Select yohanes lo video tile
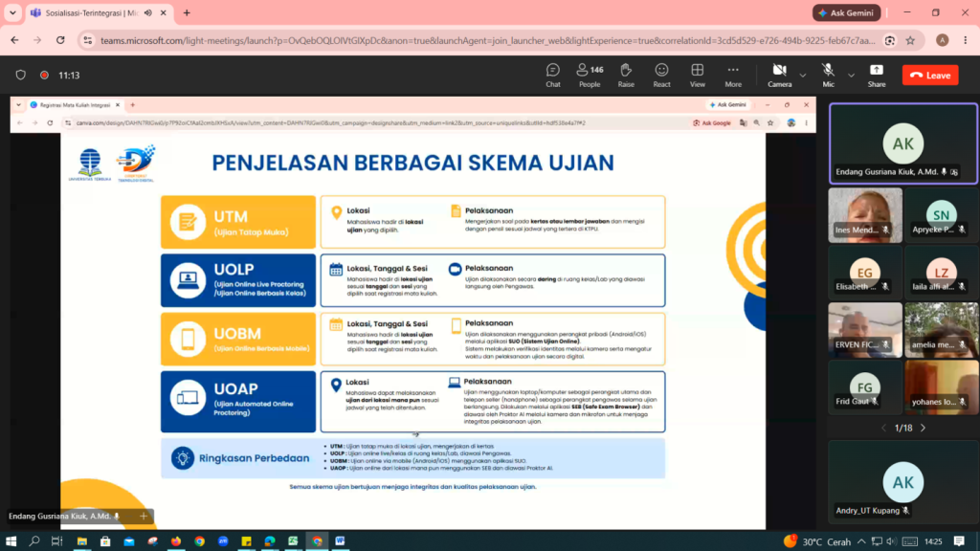Screen dimensions: 980x551 (942, 387)
